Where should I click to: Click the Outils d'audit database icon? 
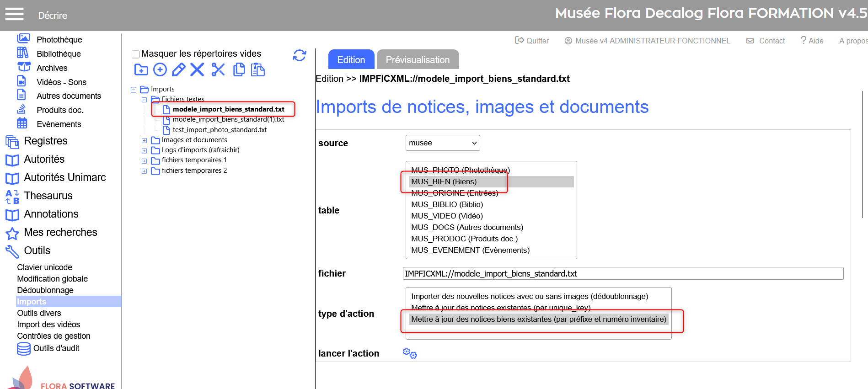click(24, 348)
